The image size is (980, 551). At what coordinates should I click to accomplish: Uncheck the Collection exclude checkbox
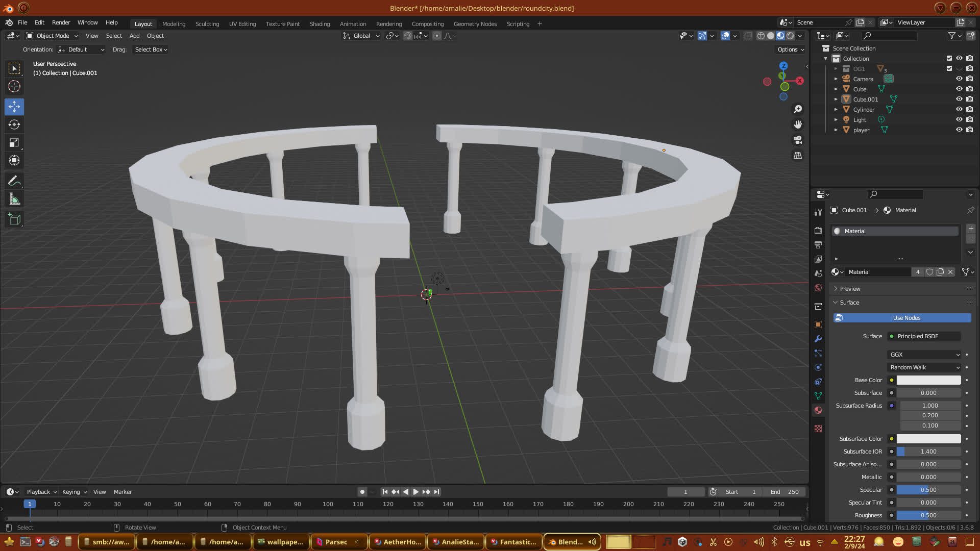point(949,58)
